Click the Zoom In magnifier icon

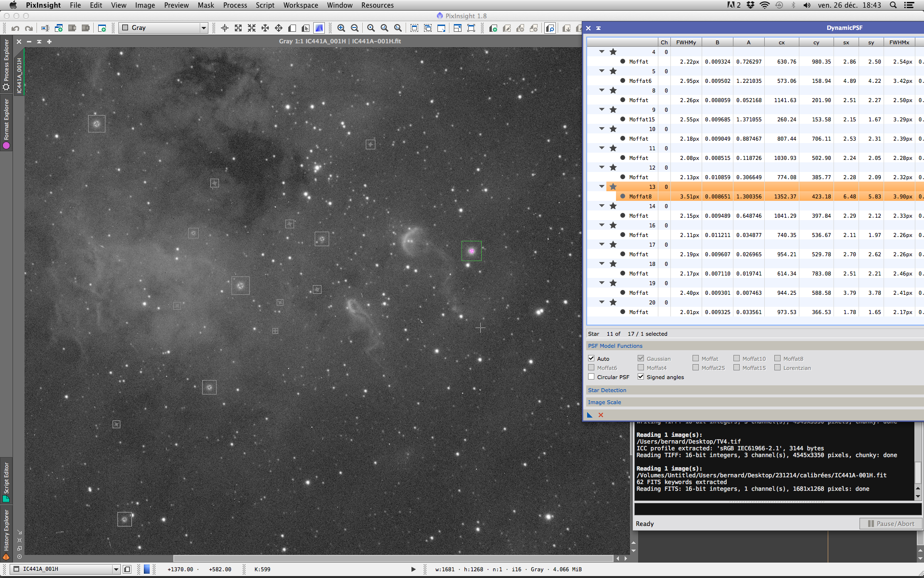[x=341, y=28]
